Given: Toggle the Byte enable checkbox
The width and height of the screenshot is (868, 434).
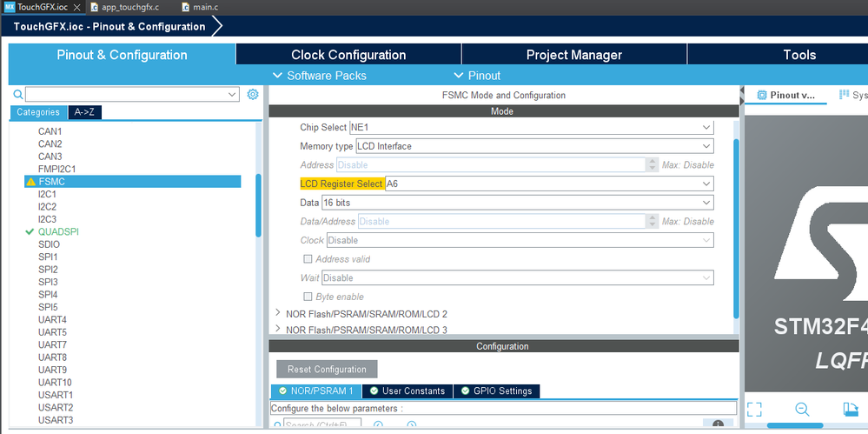Looking at the screenshot, I should tap(308, 297).
